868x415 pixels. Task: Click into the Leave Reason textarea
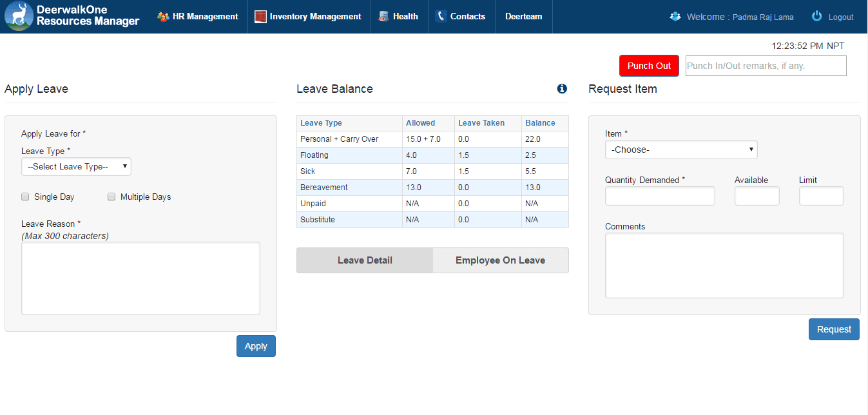(x=140, y=278)
